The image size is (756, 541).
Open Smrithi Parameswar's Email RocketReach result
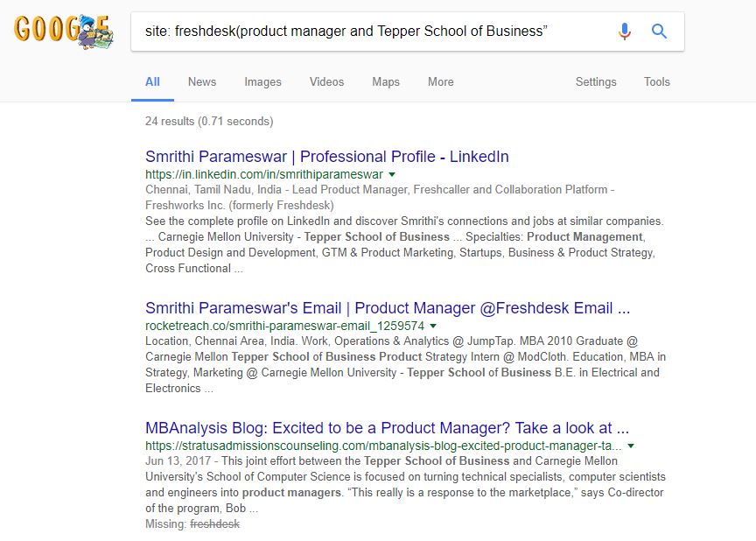[x=388, y=308]
